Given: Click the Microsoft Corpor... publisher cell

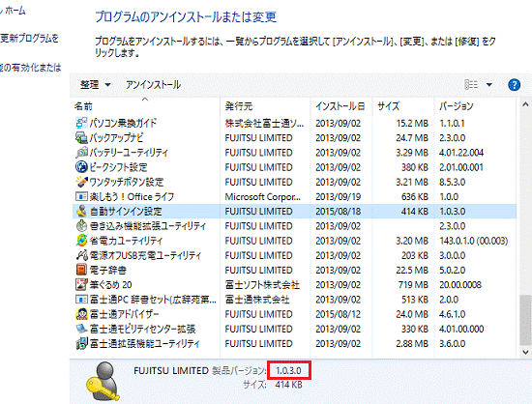Looking at the screenshot, I should pyautogui.click(x=263, y=196).
